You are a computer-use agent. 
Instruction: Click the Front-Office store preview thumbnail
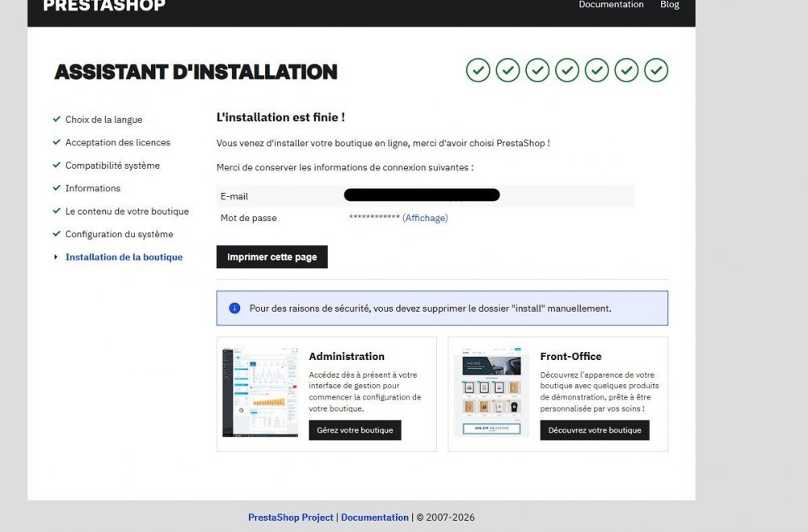(491, 392)
